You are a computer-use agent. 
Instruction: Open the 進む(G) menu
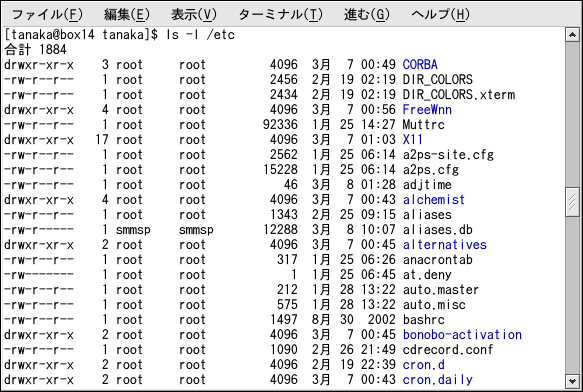click(x=366, y=15)
